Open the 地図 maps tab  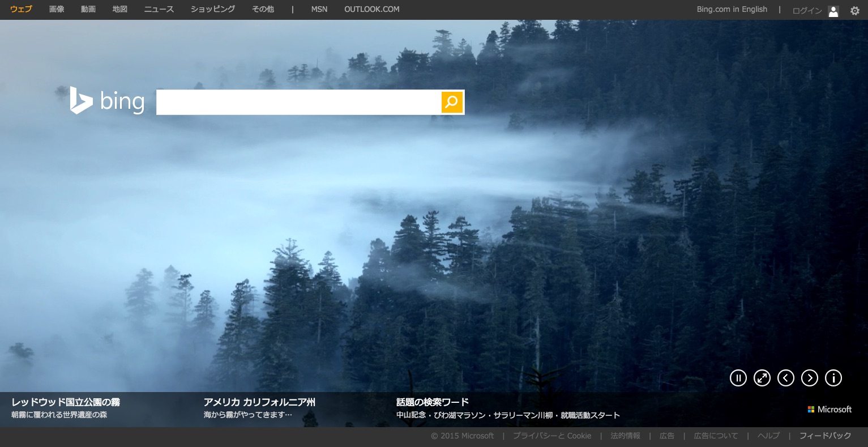click(120, 9)
